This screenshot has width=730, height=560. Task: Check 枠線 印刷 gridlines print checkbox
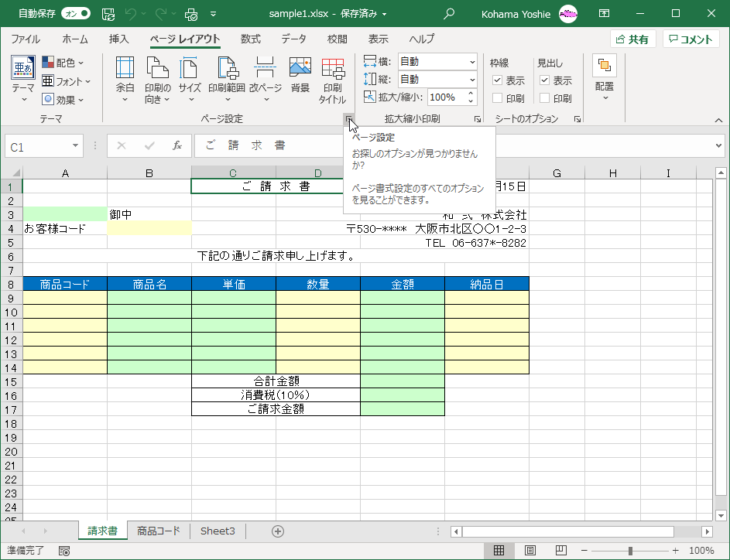pos(497,98)
